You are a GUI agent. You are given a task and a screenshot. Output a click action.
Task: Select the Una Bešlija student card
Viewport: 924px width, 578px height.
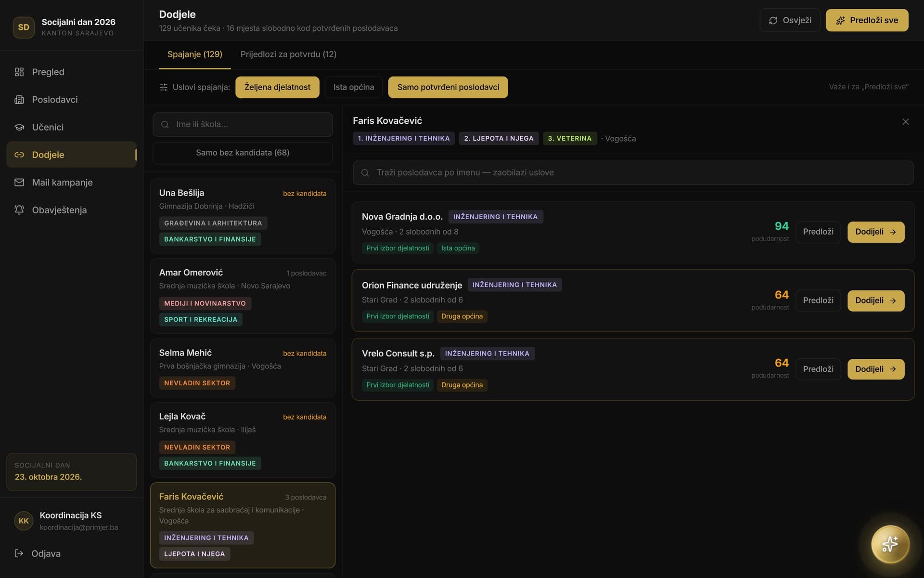pos(243,216)
